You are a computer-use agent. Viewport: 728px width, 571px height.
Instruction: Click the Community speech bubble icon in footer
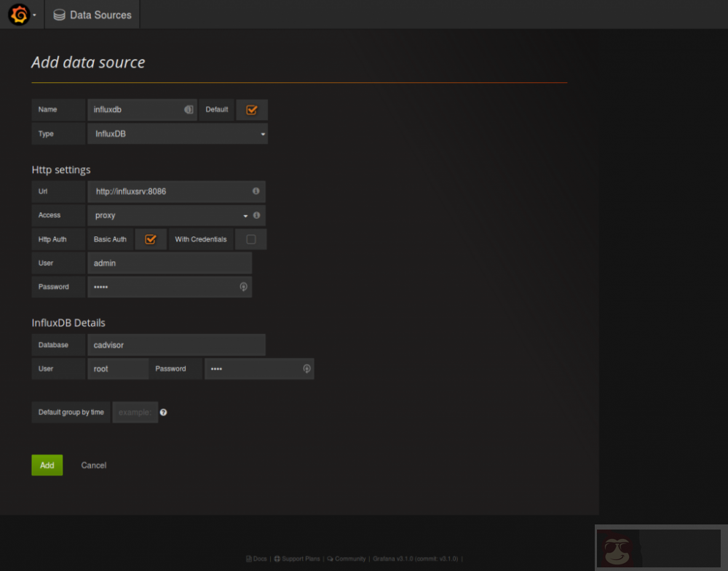(328, 559)
